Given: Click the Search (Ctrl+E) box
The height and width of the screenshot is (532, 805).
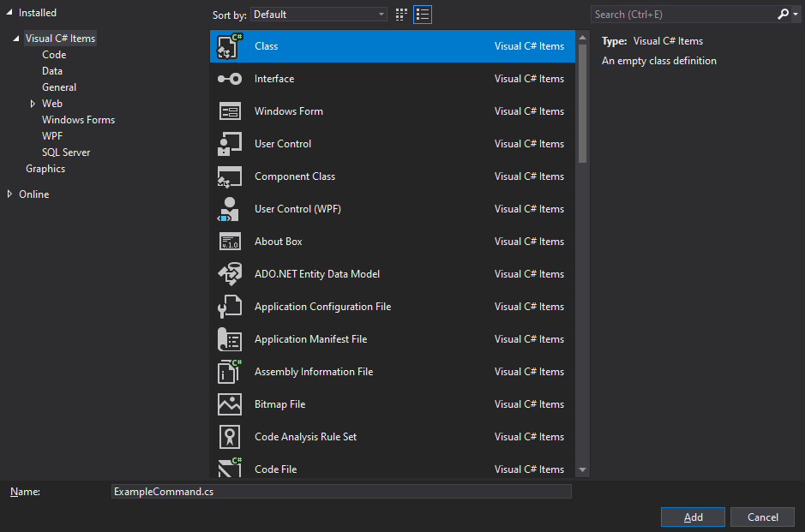Looking at the screenshot, I should click(x=682, y=15).
